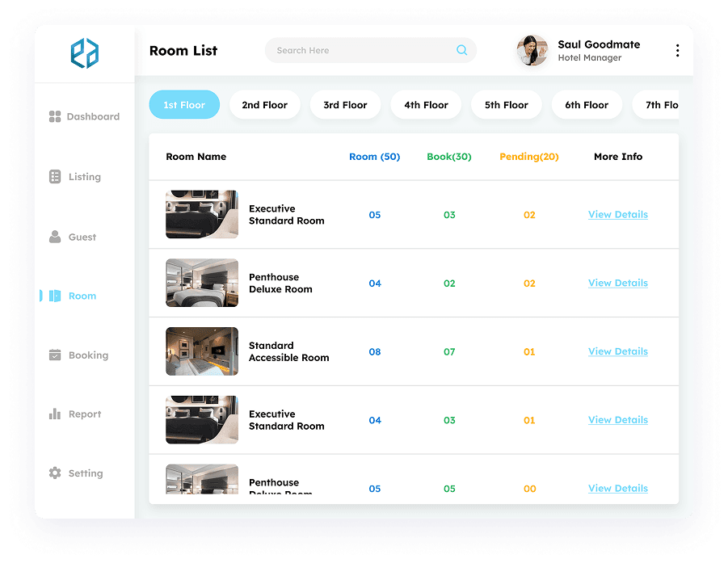
Task: Click the search magnifier icon
Action: tap(461, 50)
